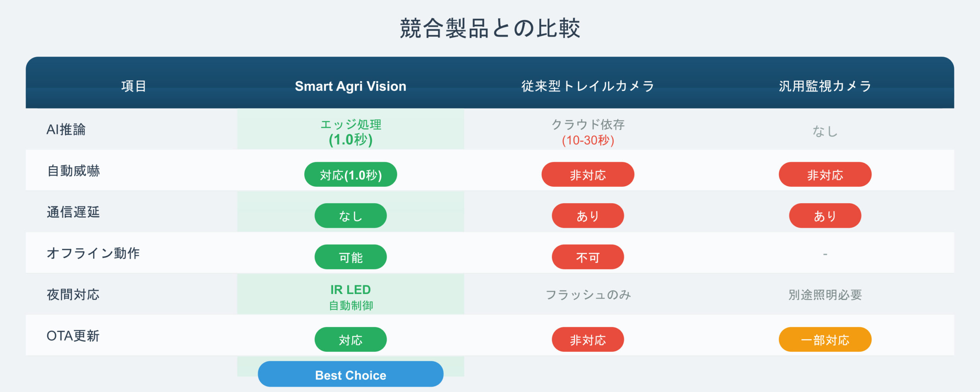Image resolution: width=980 pixels, height=392 pixels.
Task: Click the IR LED 自動制御 cell text
Action: pyautogui.click(x=350, y=297)
